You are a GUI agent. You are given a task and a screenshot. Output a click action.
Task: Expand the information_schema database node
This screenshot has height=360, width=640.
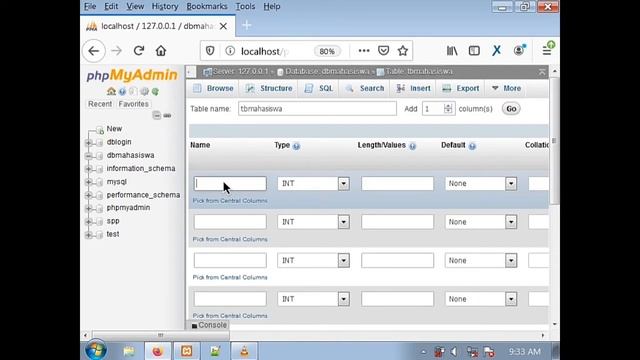pyautogui.click(x=88, y=169)
